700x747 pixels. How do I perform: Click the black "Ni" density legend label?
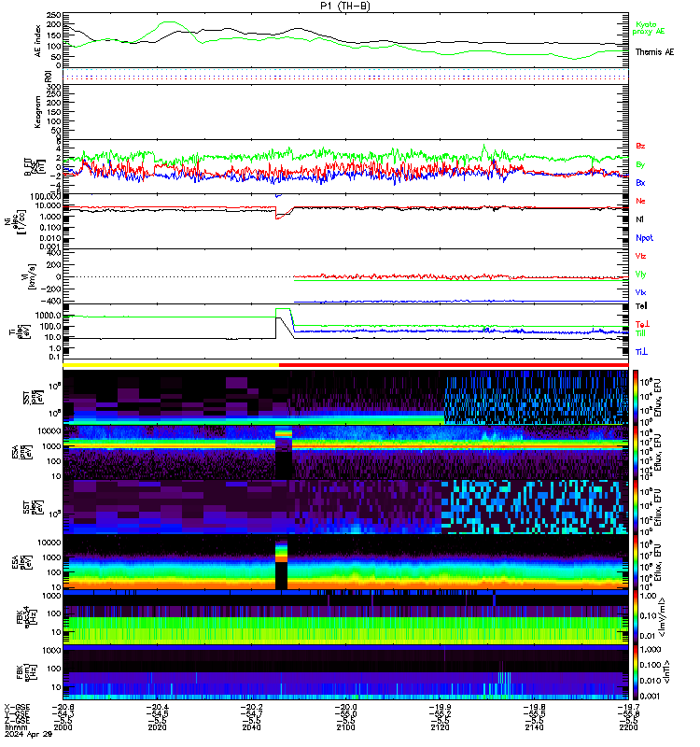coord(639,219)
